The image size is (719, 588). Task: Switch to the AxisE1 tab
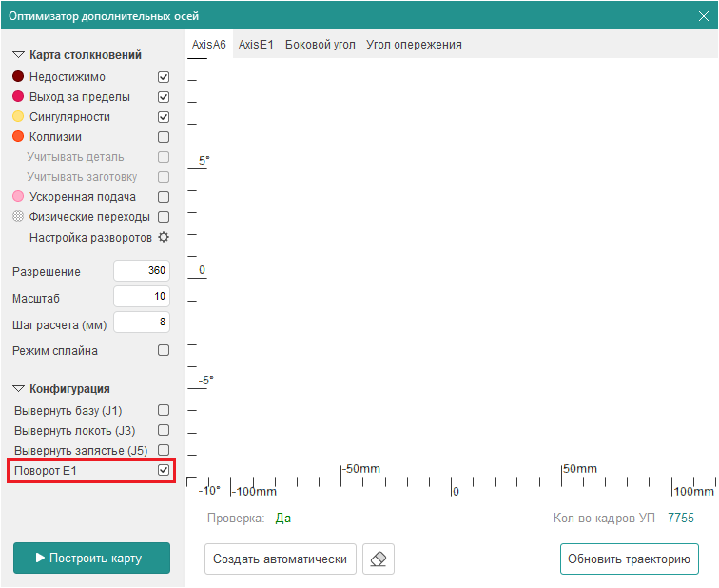tap(256, 45)
